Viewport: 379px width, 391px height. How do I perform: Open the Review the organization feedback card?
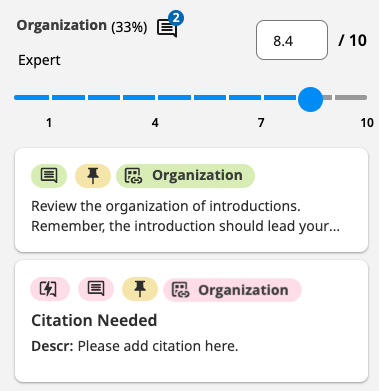click(x=192, y=200)
